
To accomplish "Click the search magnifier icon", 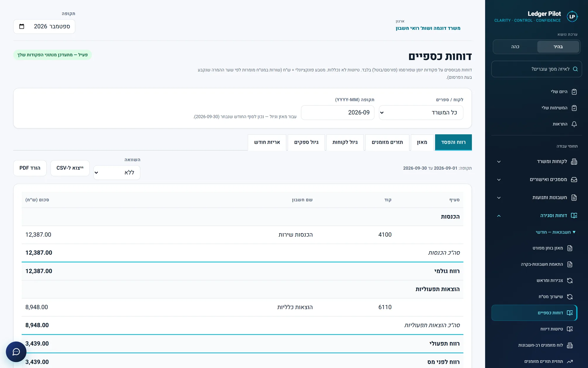I will click(575, 69).
